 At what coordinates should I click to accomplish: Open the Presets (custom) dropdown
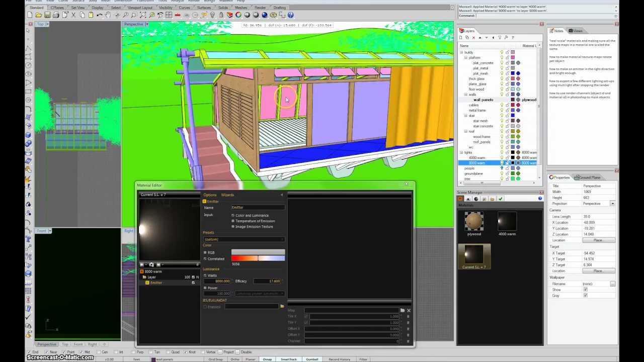[x=244, y=239]
